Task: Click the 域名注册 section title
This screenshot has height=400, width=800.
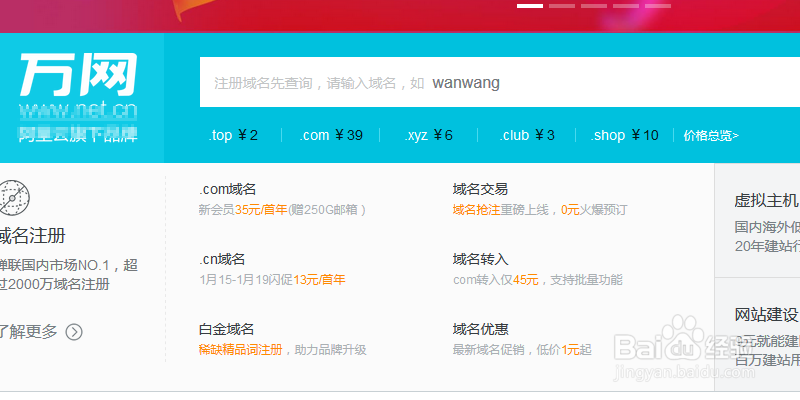Action: pyautogui.click(x=33, y=236)
